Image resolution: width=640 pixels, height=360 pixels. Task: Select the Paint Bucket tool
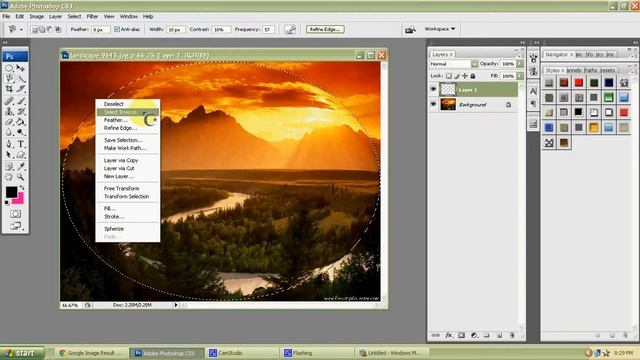point(20,122)
